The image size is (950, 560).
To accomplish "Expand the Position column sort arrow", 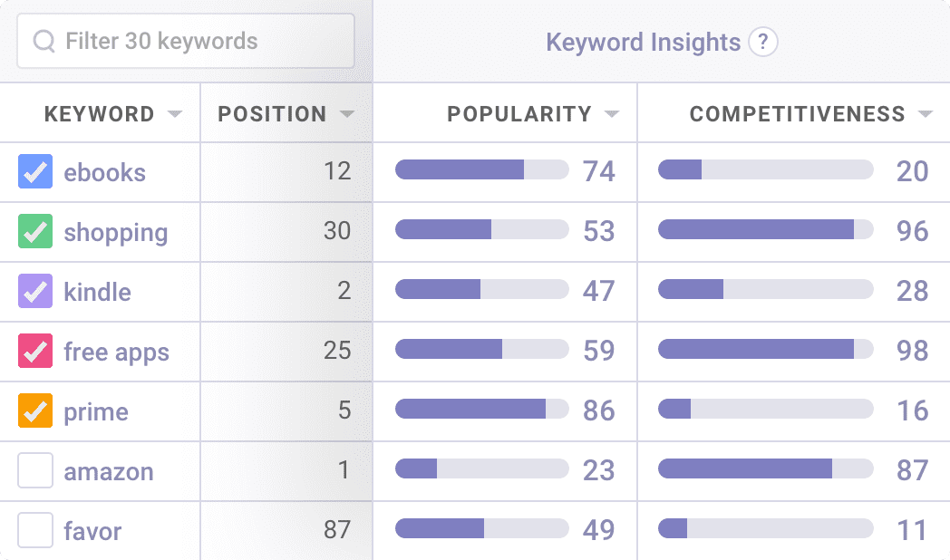I will click(x=346, y=114).
